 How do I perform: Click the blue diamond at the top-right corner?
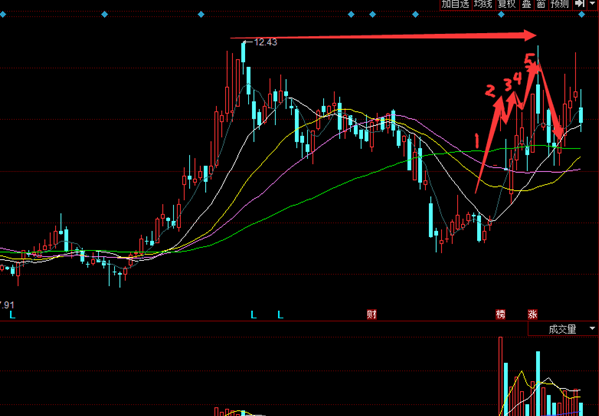pyautogui.click(x=581, y=15)
